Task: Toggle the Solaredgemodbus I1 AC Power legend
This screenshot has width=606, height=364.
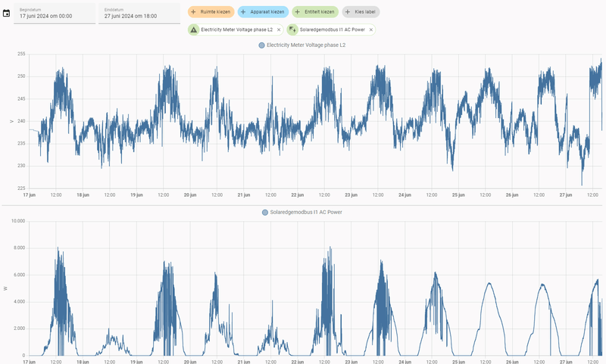Action: point(301,213)
